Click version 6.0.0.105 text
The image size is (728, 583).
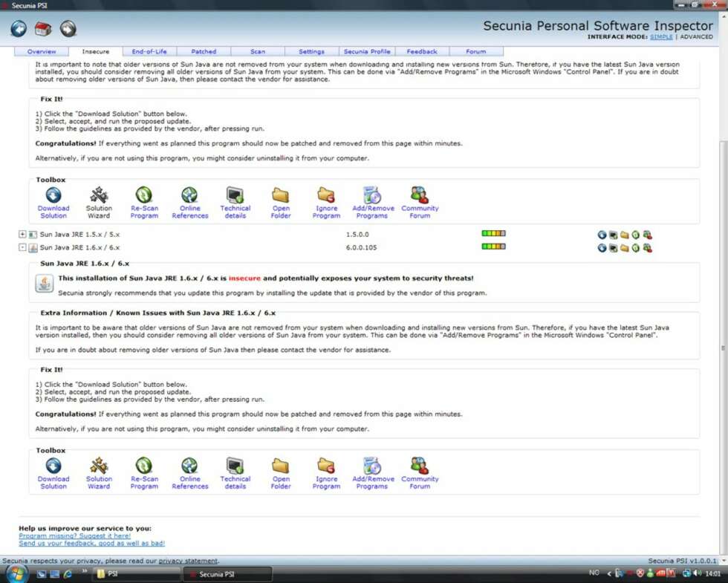tap(361, 247)
